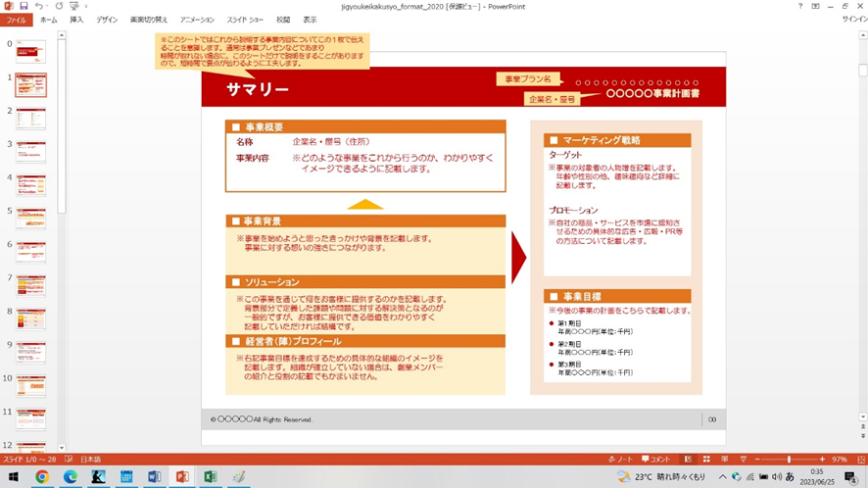Click the zoom slider in the status bar
868x488 pixels.
click(789, 459)
